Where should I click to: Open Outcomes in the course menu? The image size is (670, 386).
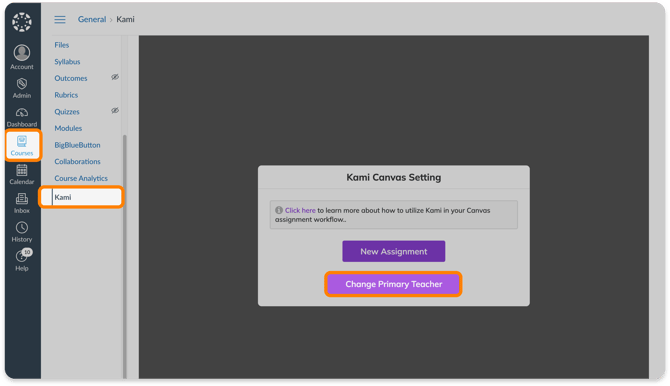pos(71,78)
